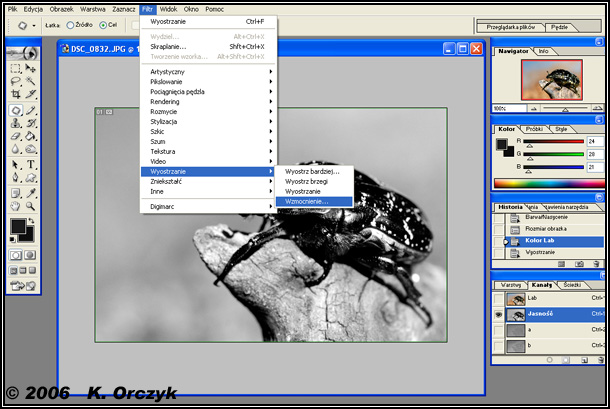Image resolution: width=610 pixels, height=409 pixels.
Task: Create a new channel in the Kanały panel
Action: [x=582, y=358]
